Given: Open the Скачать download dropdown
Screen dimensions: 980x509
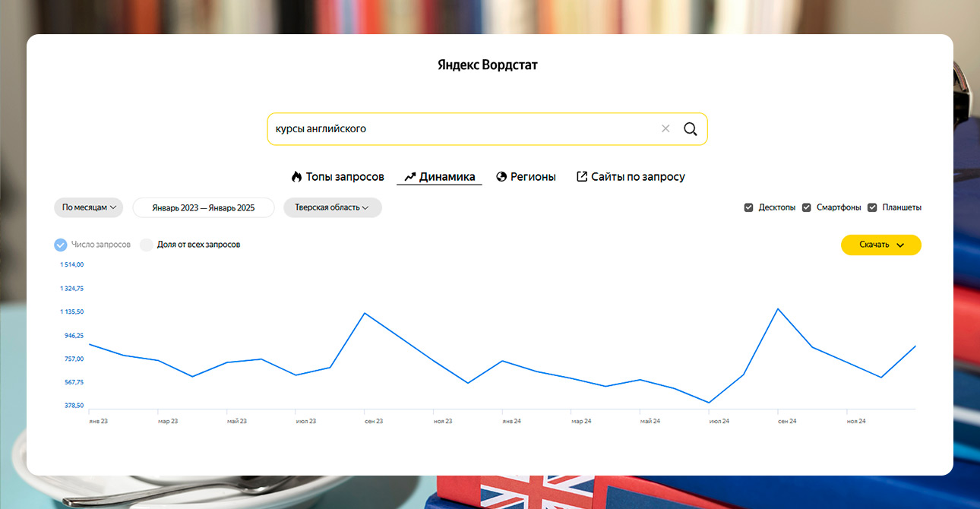Looking at the screenshot, I should click(x=880, y=245).
